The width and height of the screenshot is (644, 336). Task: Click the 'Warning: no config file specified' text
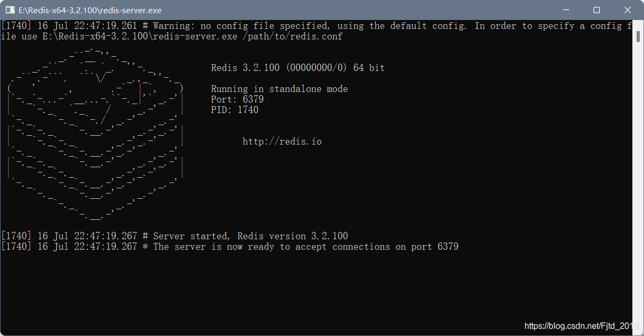click(x=241, y=26)
